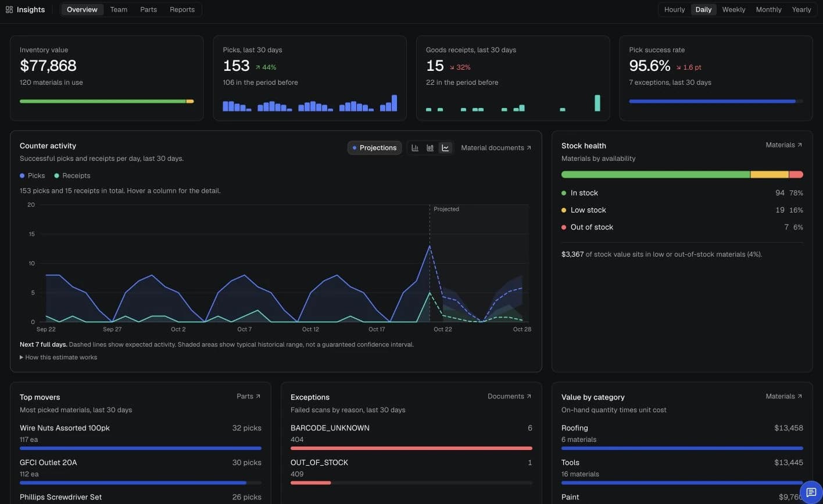Toggle the Picks legend series
This screenshot has height=504, width=823.
point(33,175)
